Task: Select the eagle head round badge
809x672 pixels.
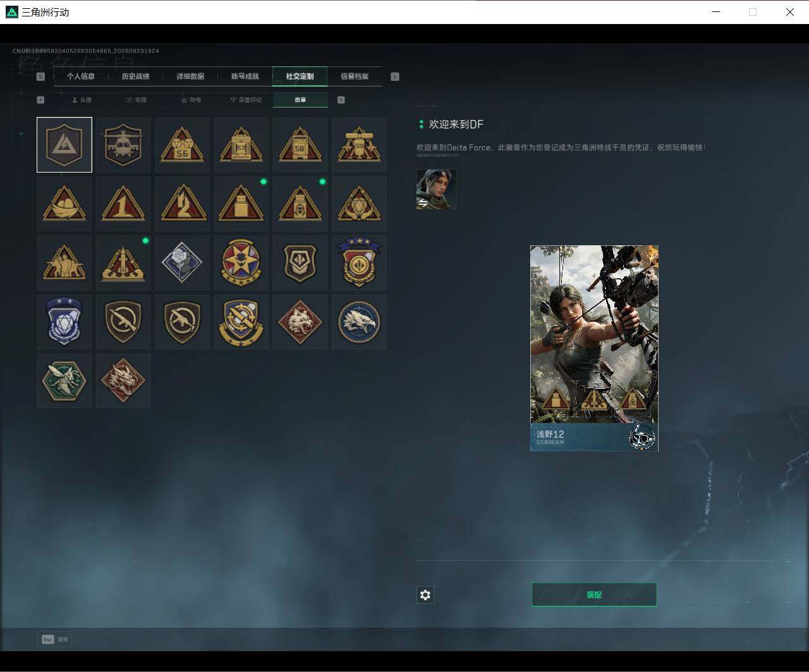Action: coord(359,322)
